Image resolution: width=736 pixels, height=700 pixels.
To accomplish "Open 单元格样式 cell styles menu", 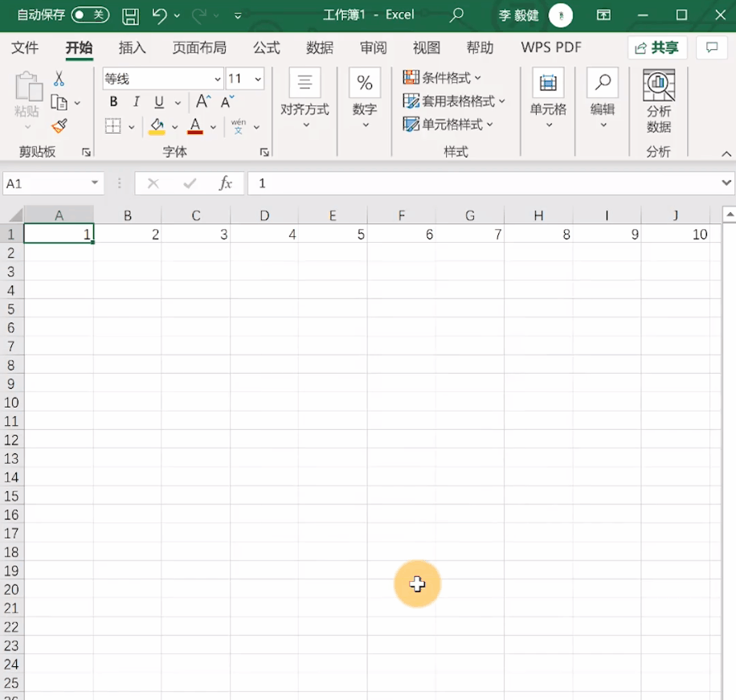I will coord(448,125).
